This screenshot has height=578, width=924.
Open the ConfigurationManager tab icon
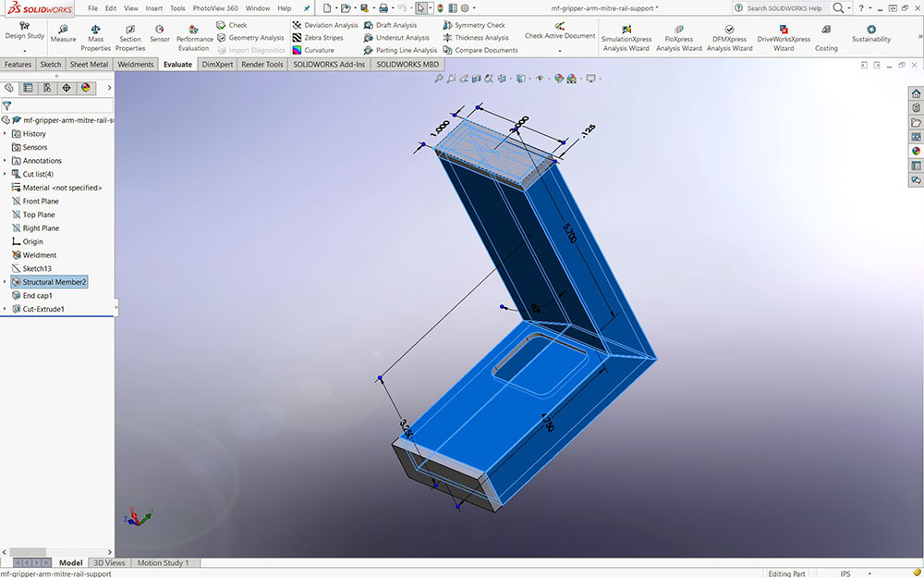[47, 88]
